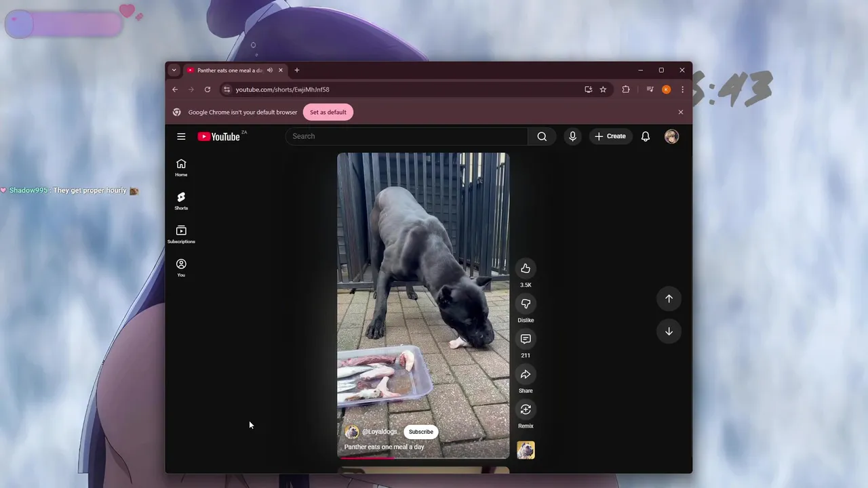Dismiss the default browser info bar
Viewport: 868px width, 488px height.
point(681,113)
